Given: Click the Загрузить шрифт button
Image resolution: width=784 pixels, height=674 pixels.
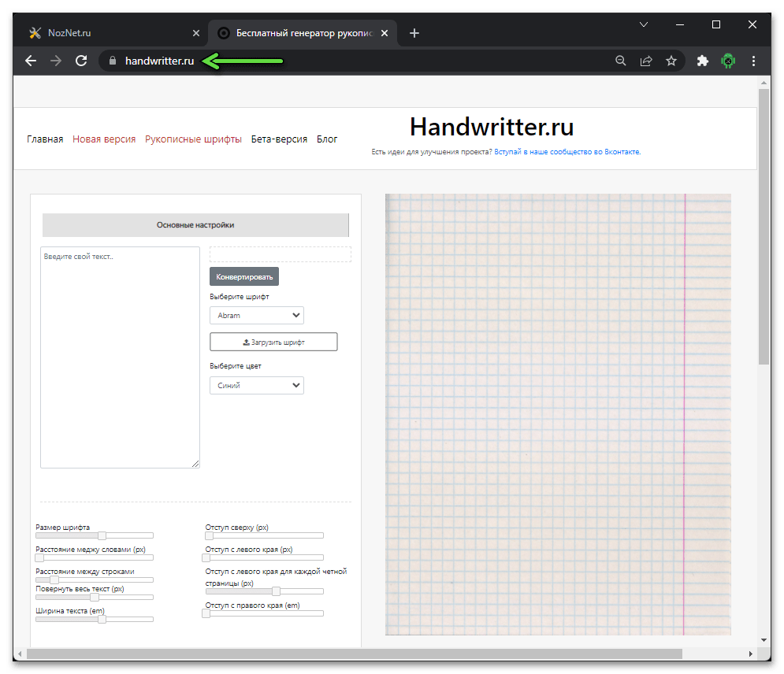Looking at the screenshot, I should coord(273,342).
